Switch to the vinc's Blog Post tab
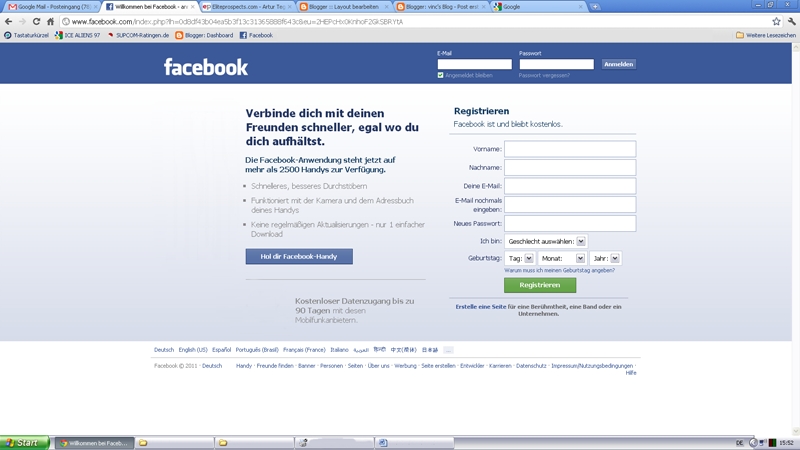This screenshot has width=800, height=450. [441, 7]
